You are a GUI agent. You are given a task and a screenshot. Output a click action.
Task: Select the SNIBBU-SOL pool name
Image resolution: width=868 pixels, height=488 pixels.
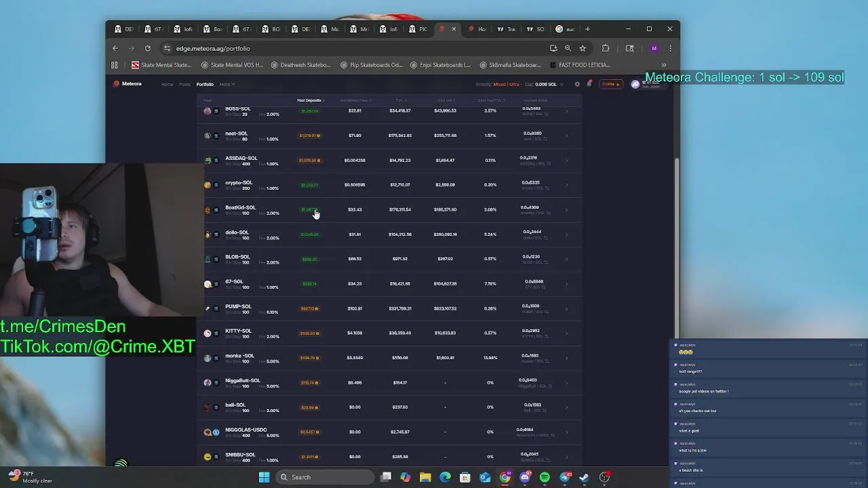[240, 454]
